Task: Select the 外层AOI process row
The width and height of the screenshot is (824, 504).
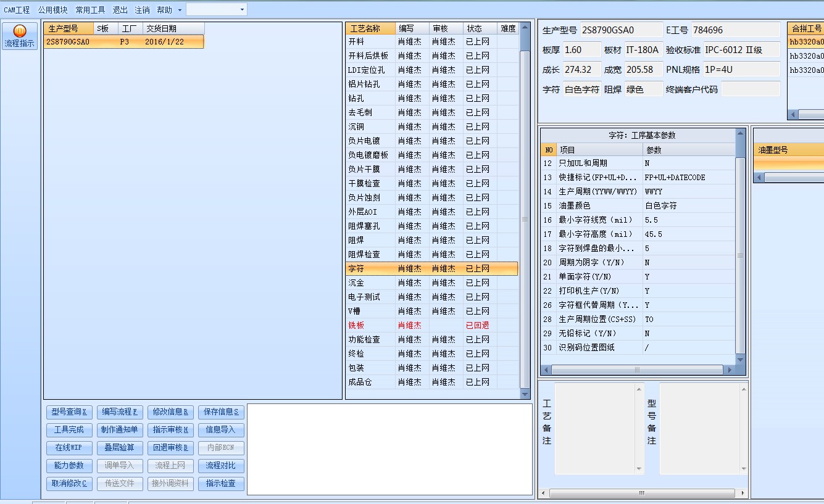Action: [432, 212]
